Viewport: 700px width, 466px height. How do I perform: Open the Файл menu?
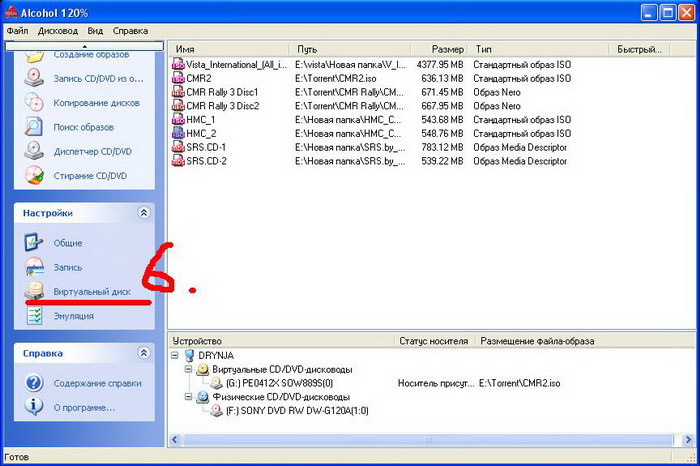(17, 31)
